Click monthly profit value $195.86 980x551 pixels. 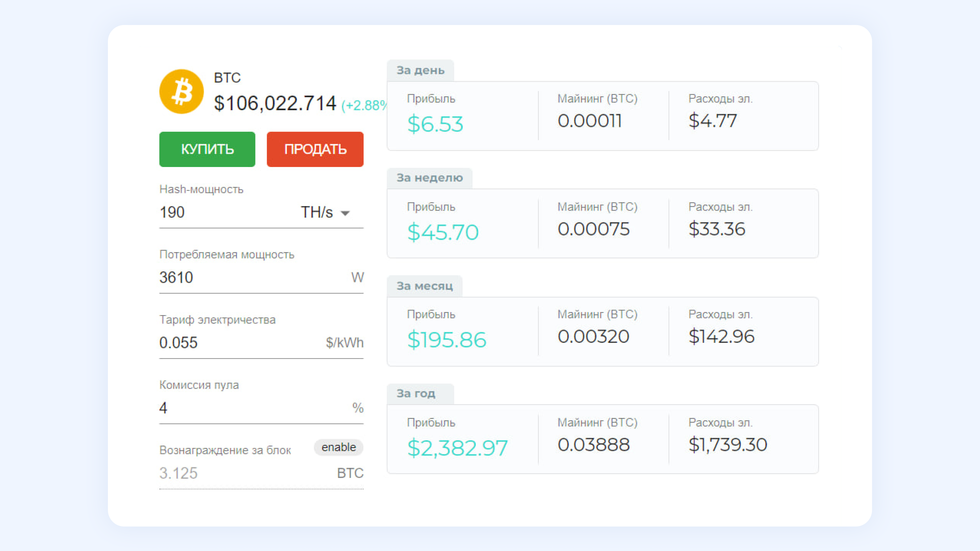point(447,339)
